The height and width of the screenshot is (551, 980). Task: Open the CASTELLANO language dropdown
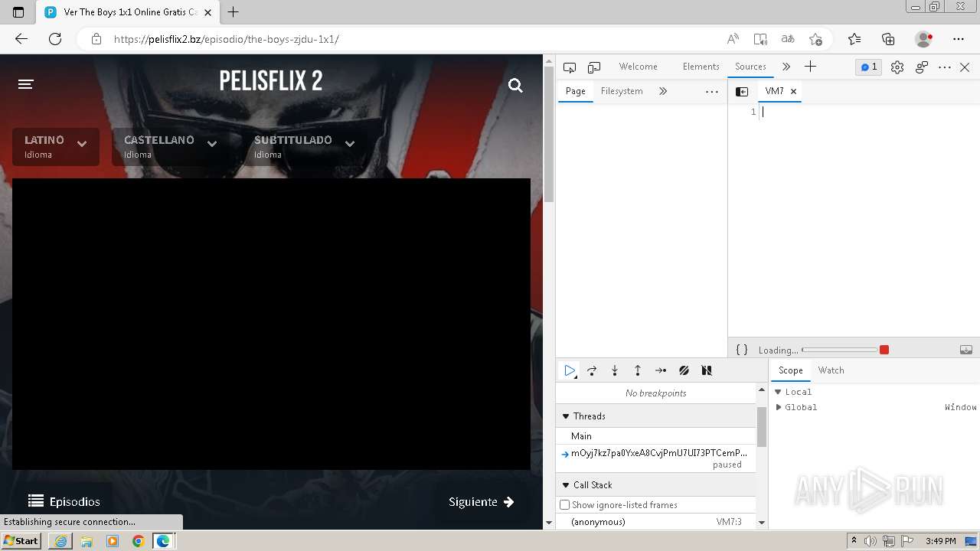coord(171,146)
